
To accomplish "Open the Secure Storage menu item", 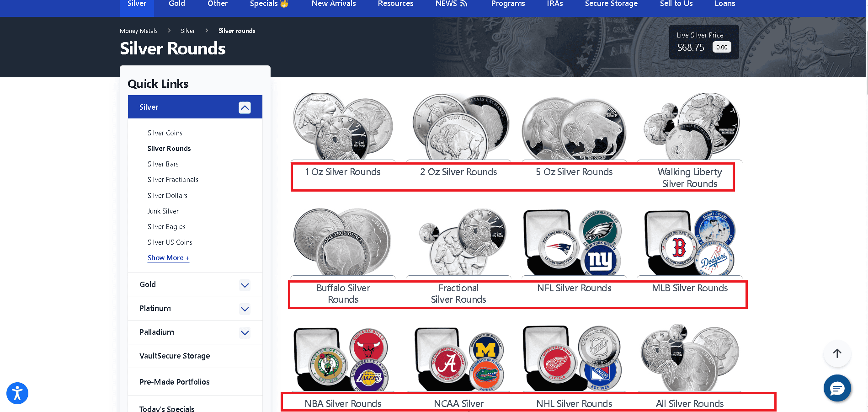I will 611,4.
